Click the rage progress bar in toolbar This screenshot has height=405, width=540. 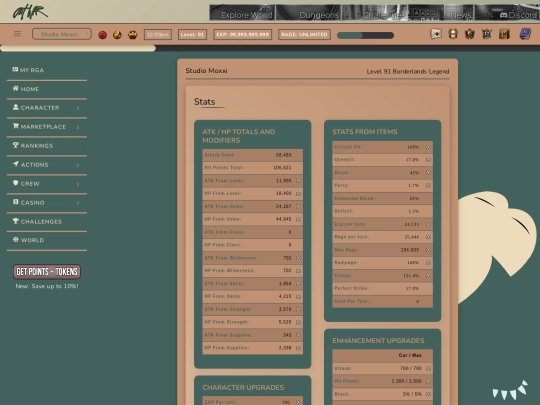pyautogui.click(x=365, y=35)
